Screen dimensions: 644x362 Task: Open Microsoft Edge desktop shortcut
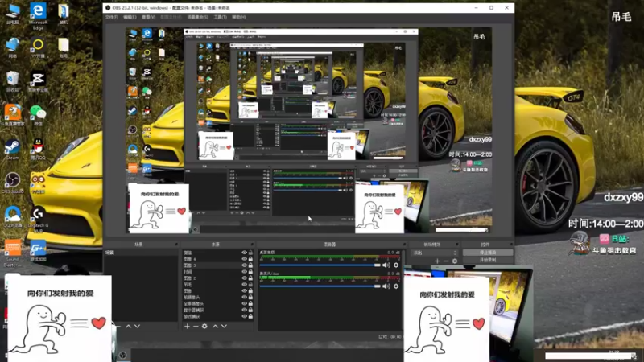38,17
